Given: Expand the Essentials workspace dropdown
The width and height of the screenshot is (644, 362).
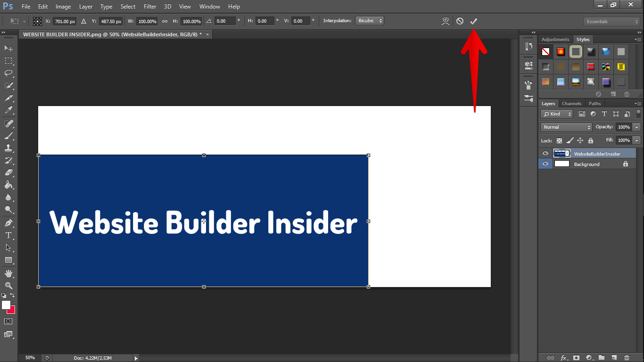Looking at the screenshot, I should tap(611, 22).
